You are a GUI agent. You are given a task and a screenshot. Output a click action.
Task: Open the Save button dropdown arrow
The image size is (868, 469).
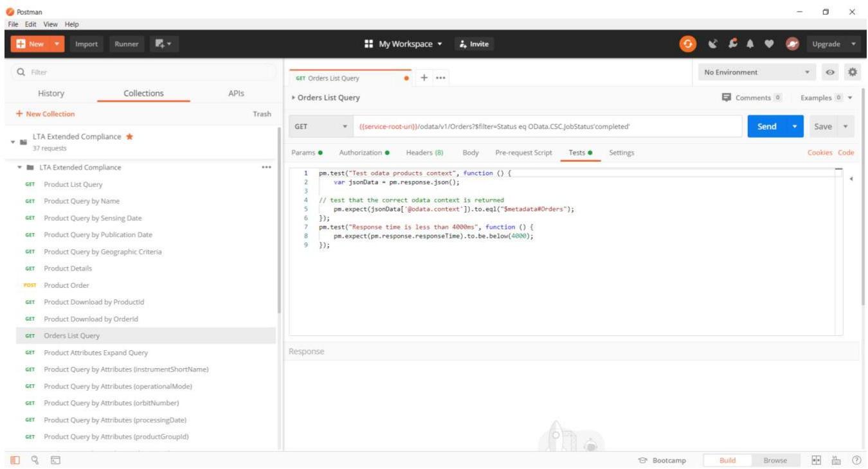[845, 127]
